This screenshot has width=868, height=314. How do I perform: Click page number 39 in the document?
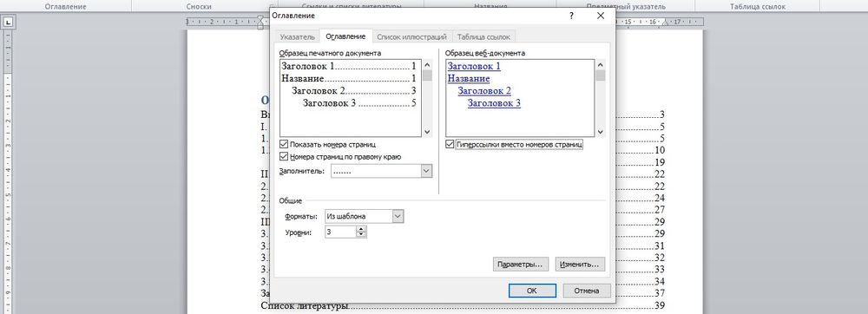click(x=660, y=305)
